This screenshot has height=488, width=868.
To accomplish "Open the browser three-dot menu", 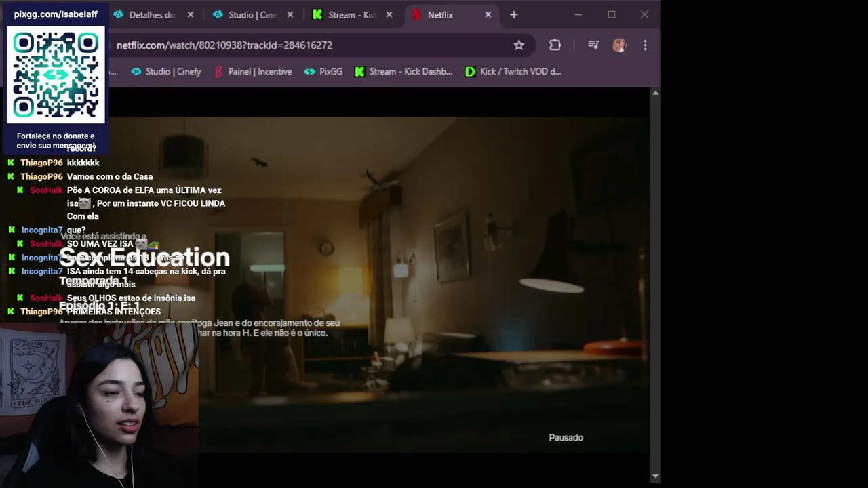I will click(x=645, y=45).
